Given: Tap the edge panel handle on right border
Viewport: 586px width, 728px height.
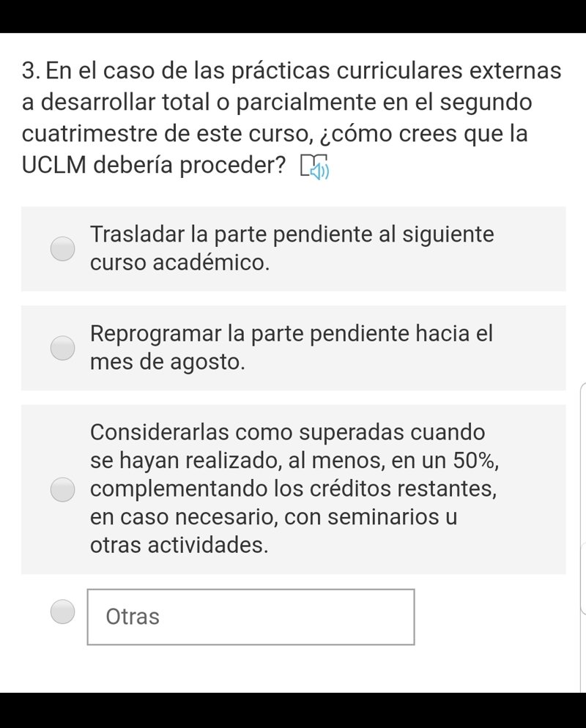Looking at the screenshot, I should (x=582, y=498).
